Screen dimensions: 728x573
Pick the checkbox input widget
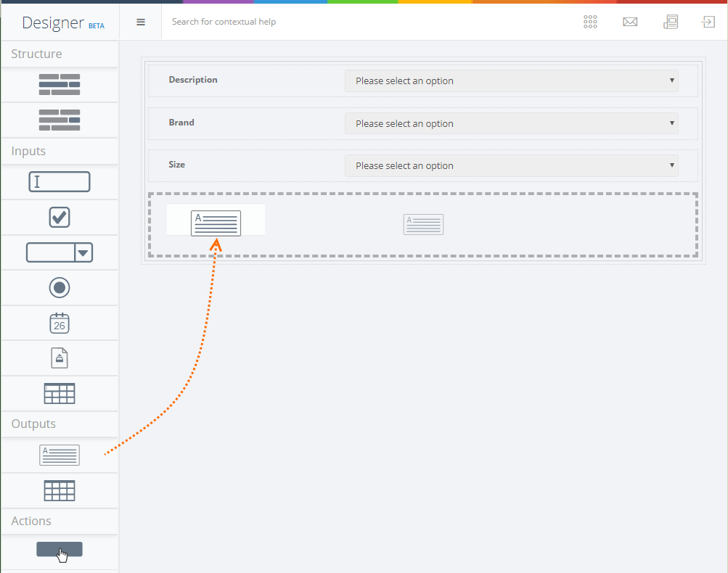click(x=60, y=217)
